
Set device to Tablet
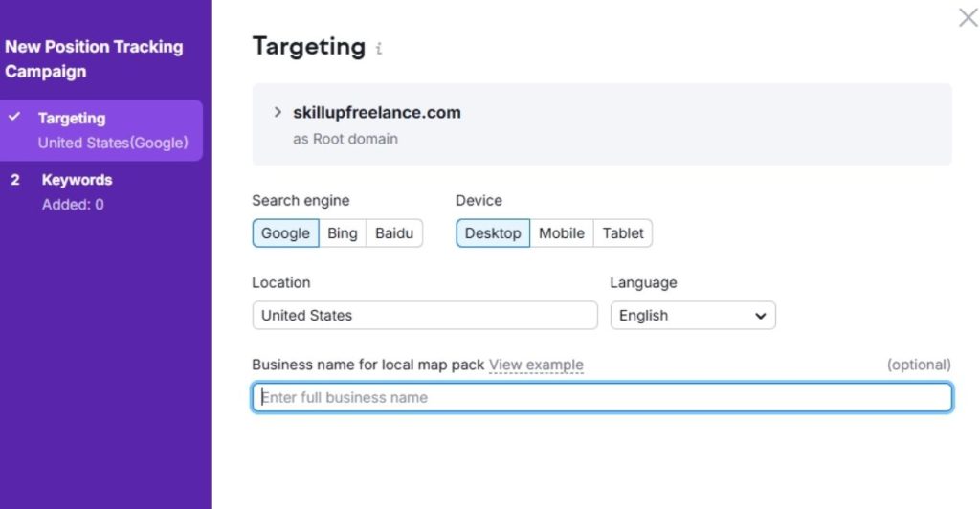pyautogui.click(x=623, y=233)
